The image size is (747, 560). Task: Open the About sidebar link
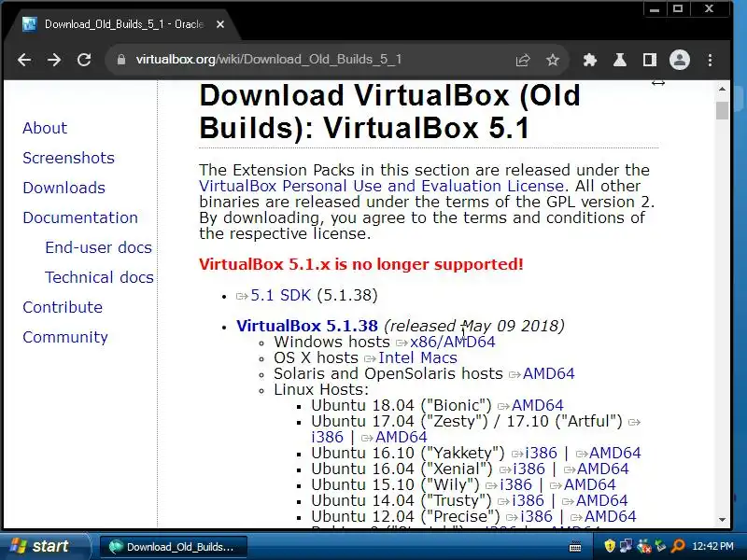coord(45,128)
